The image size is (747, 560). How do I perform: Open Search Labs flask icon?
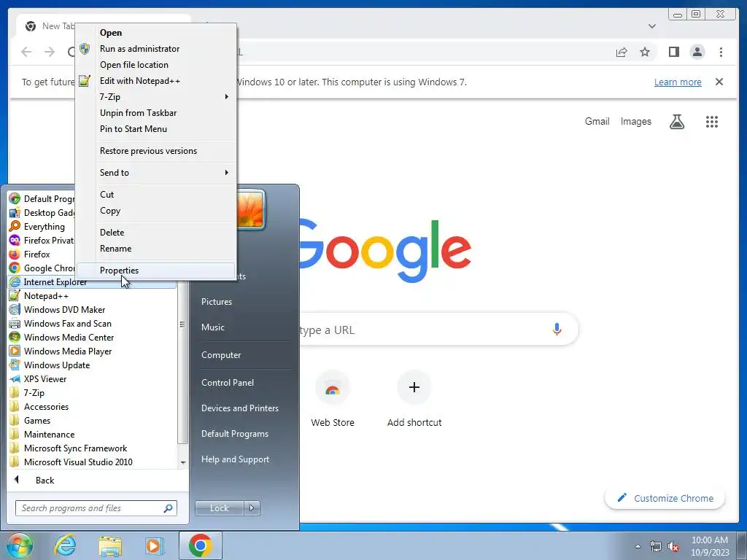(x=677, y=122)
